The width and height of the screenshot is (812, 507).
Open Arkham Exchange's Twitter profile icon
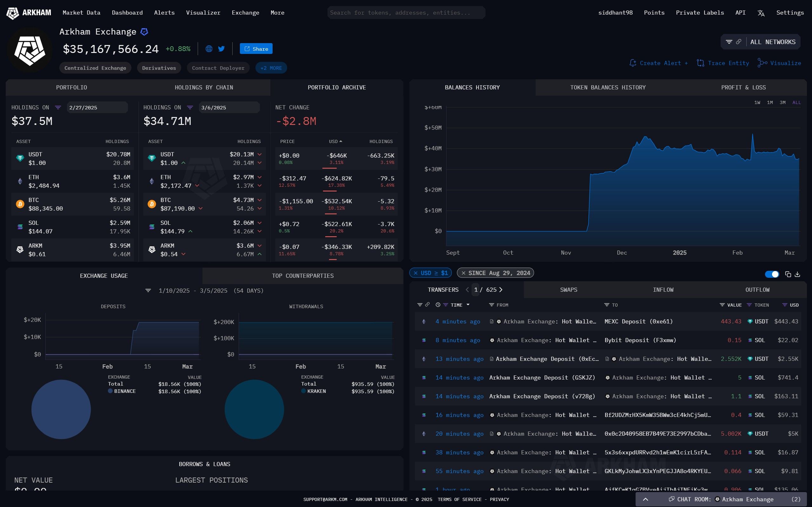(x=221, y=49)
